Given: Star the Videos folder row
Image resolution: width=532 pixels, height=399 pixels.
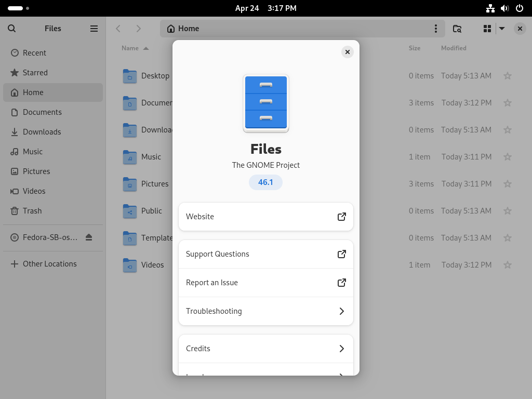Looking at the screenshot, I should [x=508, y=264].
